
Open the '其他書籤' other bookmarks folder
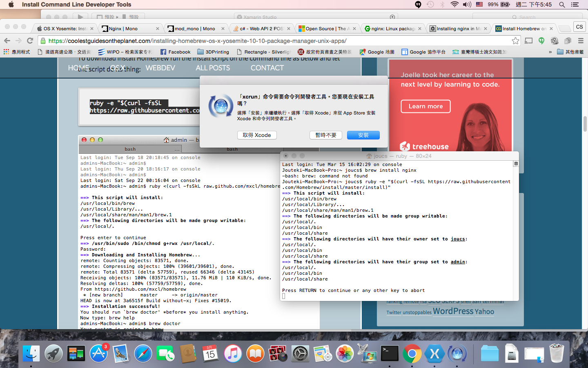click(570, 52)
